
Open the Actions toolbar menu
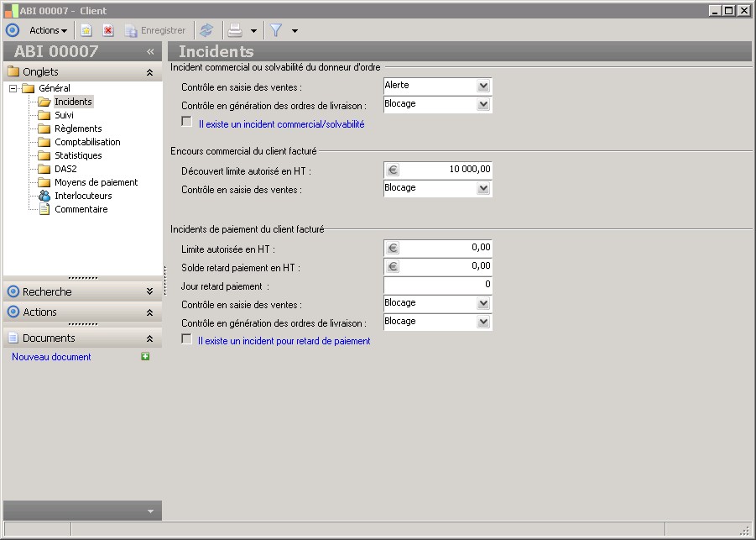48,30
